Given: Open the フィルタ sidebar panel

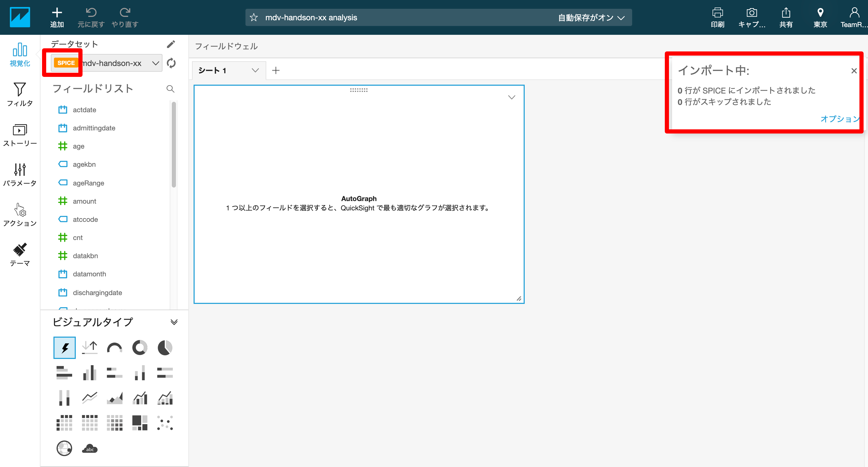Looking at the screenshot, I should pos(20,95).
